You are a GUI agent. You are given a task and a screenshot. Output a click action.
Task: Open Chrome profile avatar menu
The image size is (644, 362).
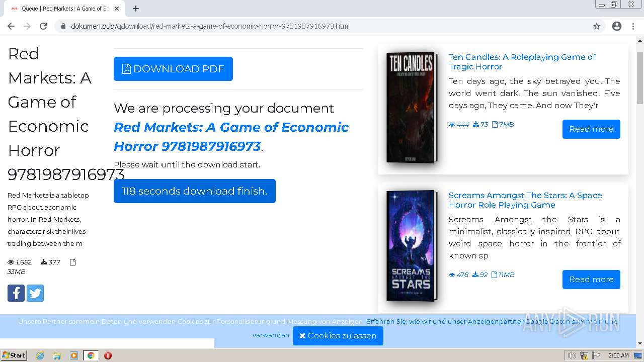pos(617,26)
